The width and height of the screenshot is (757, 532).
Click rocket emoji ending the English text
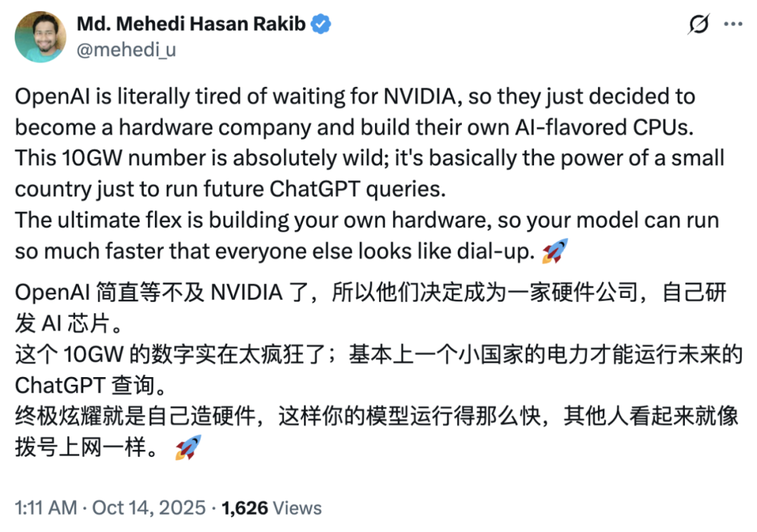pos(555,250)
